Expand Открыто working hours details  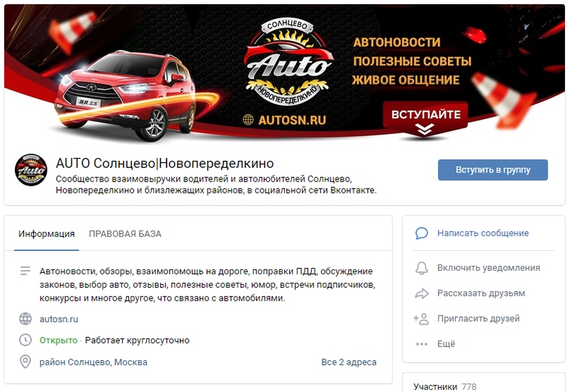click(x=58, y=340)
